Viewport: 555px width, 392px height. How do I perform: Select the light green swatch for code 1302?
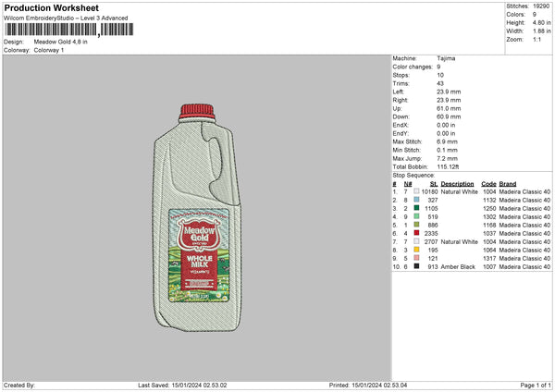416,216
